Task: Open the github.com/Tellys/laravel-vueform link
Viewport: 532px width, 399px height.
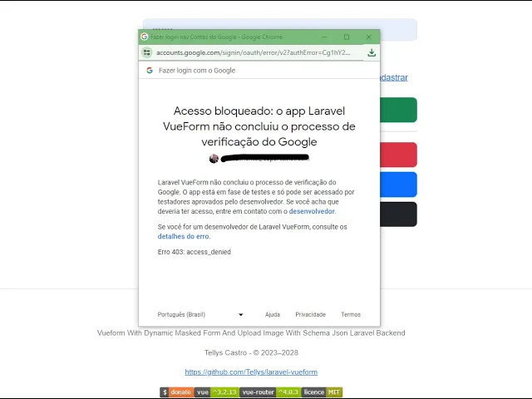Action: (251, 372)
